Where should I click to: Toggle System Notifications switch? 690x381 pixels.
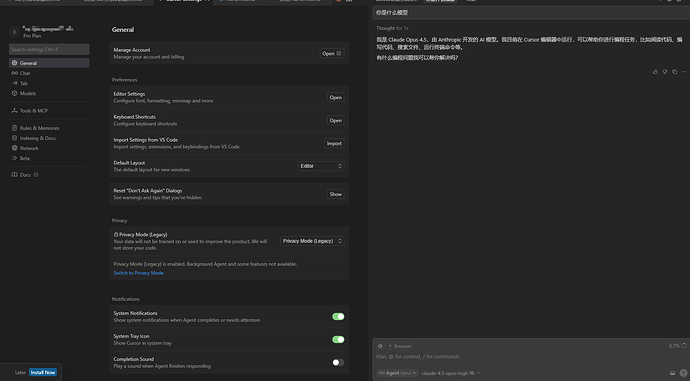point(338,317)
